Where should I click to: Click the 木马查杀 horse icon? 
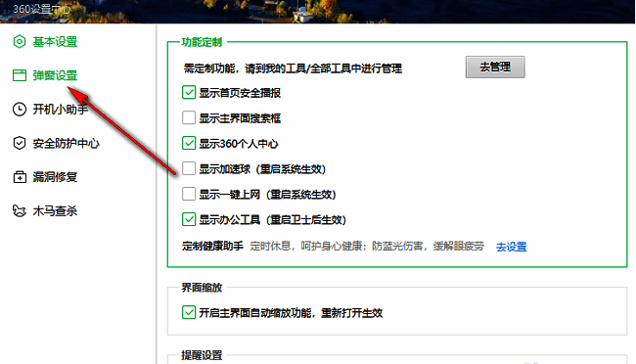[x=19, y=211]
